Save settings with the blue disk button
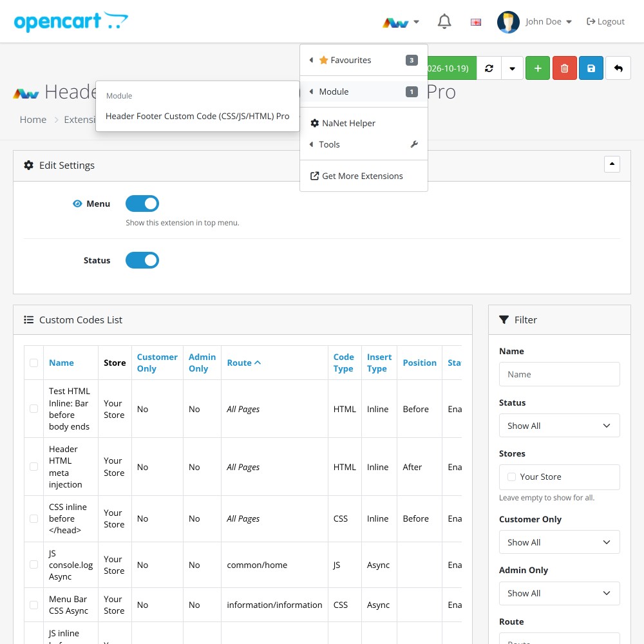 (591, 68)
